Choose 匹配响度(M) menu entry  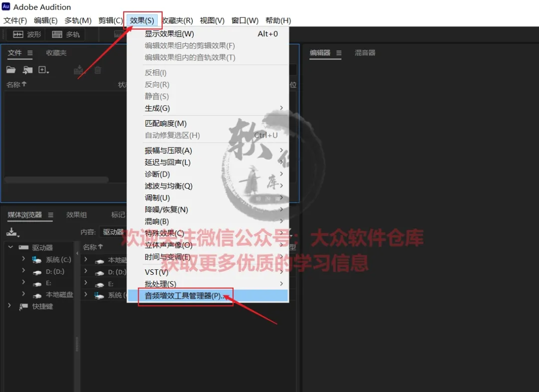(x=208, y=123)
